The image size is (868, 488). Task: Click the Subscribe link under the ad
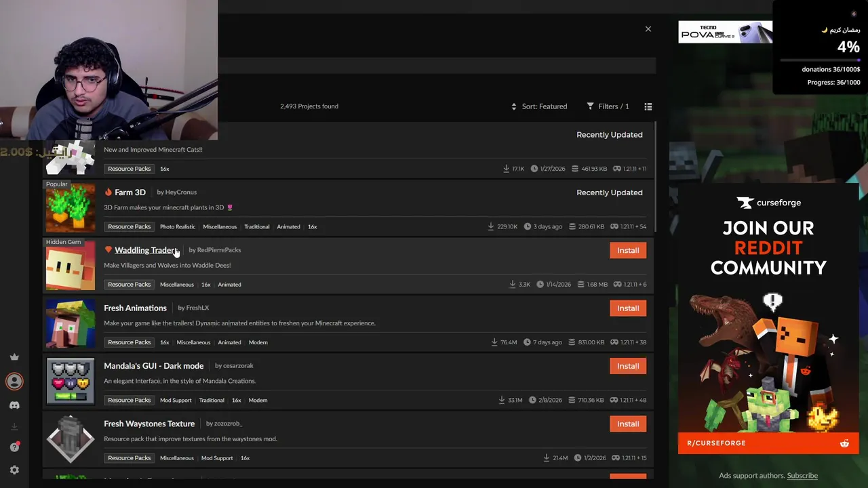[x=802, y=476]
